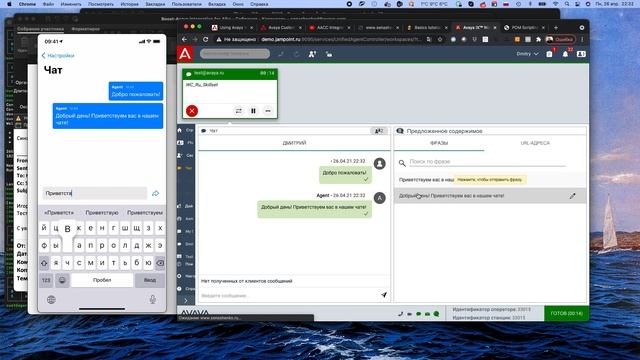Image resolution: width=640 pixels, height=360 pixels.
Task: Open the participants counter in chat header
Action: pyautogui.click(x=379, y=131)
